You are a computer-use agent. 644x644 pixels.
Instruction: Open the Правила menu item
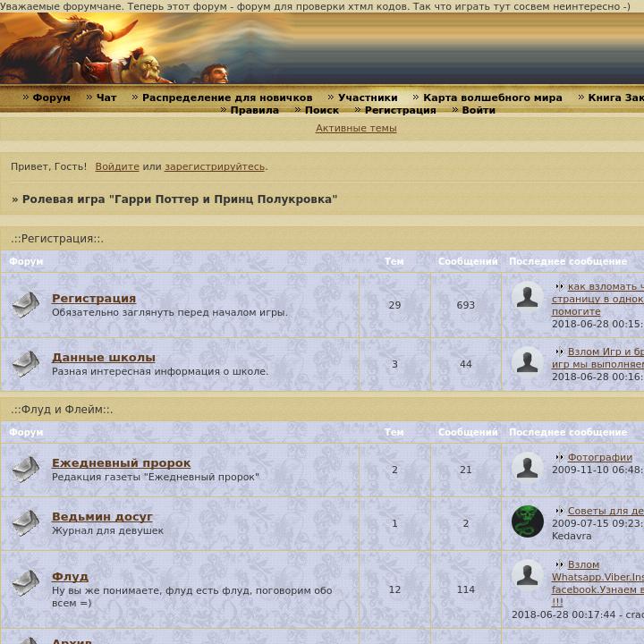[254, 110]
